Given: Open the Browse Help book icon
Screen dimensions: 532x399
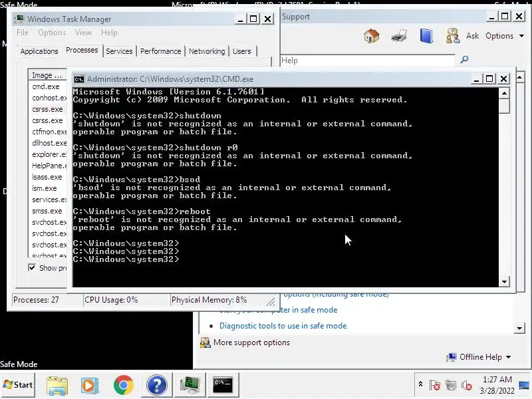Looking at the screenshot, I should (x=426, y=36).
